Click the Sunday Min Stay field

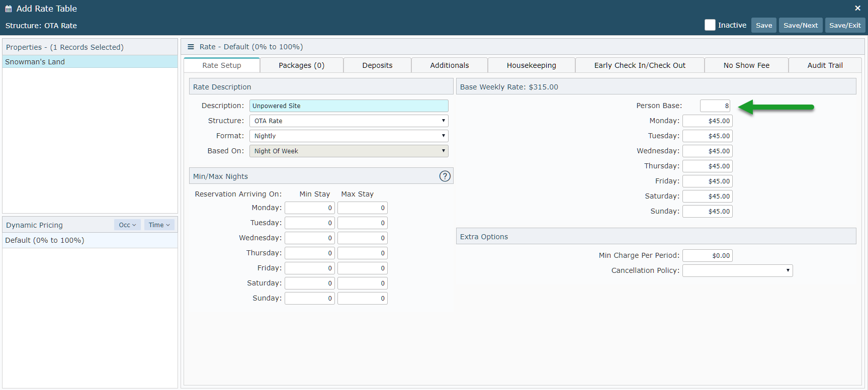point(310,298)
